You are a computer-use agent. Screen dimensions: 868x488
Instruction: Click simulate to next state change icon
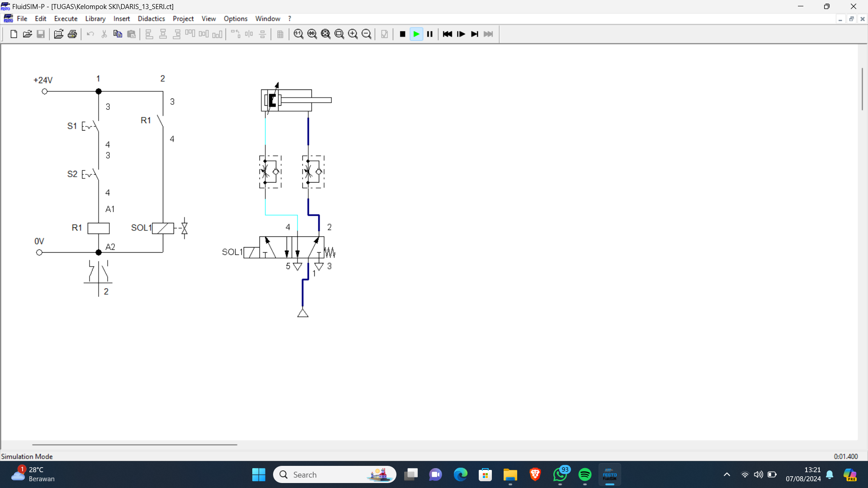475,34
